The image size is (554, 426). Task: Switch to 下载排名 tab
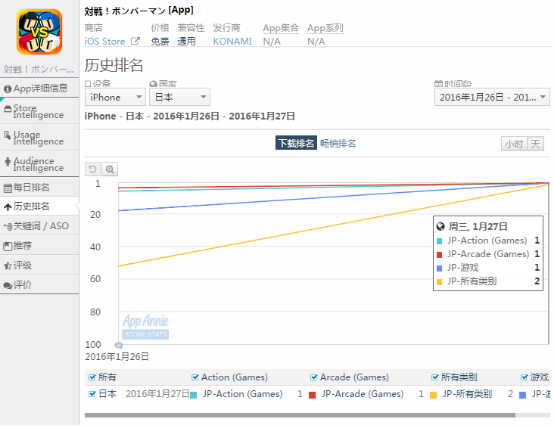296,143
